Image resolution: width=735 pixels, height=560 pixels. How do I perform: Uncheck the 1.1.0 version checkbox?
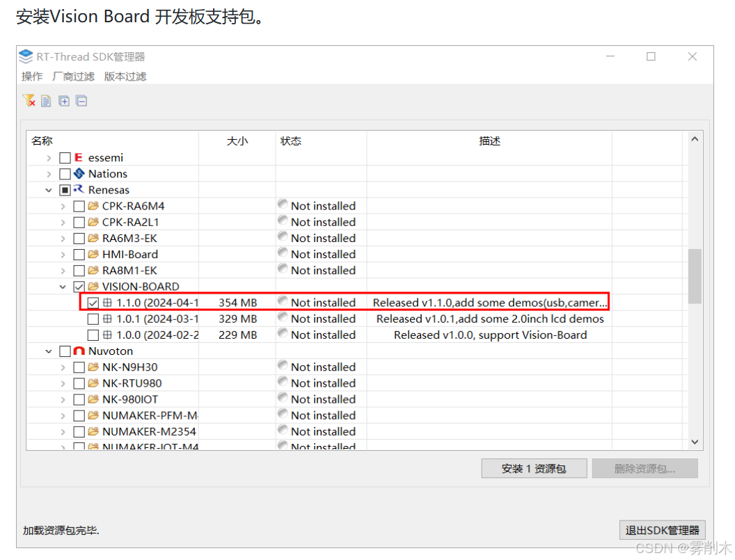pyautogui.click(x=93, y=303)
